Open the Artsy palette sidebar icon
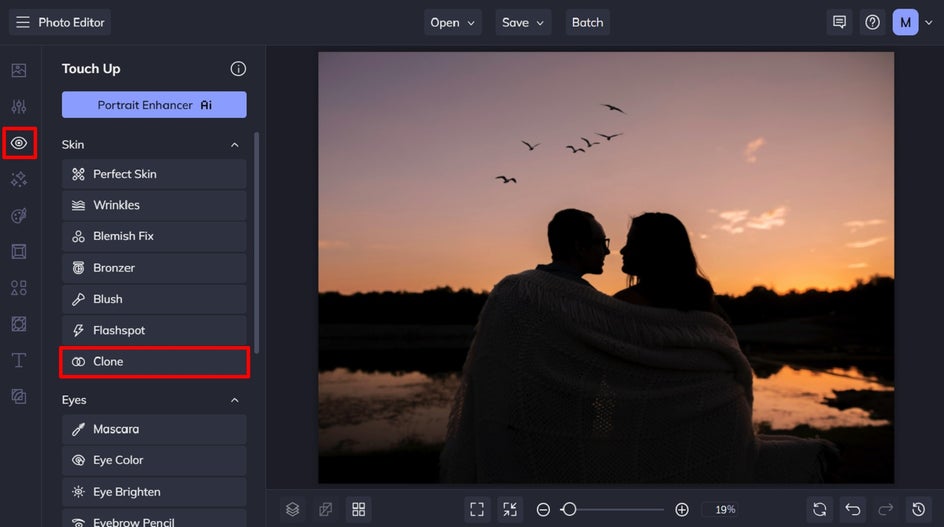 [19, 216]
